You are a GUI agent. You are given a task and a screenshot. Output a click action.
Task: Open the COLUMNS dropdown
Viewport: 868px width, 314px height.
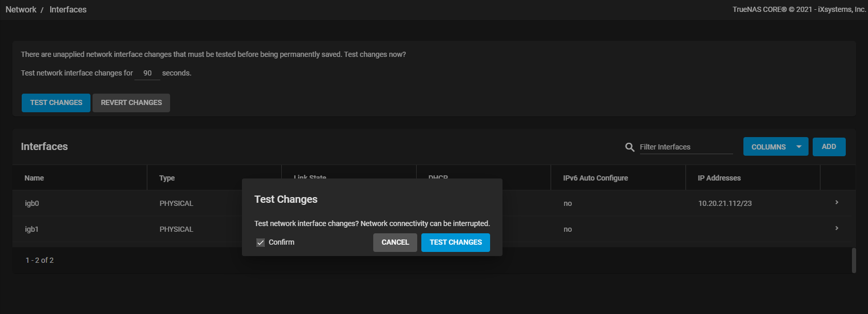tap(775, 147)
